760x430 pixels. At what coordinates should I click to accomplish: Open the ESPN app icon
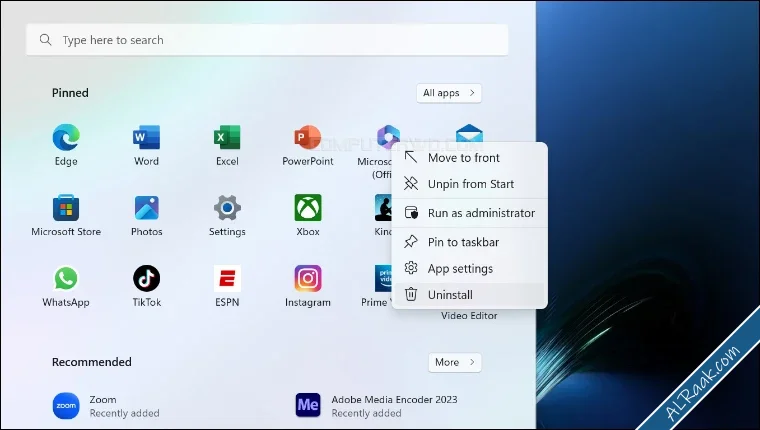tap(227, 286)
